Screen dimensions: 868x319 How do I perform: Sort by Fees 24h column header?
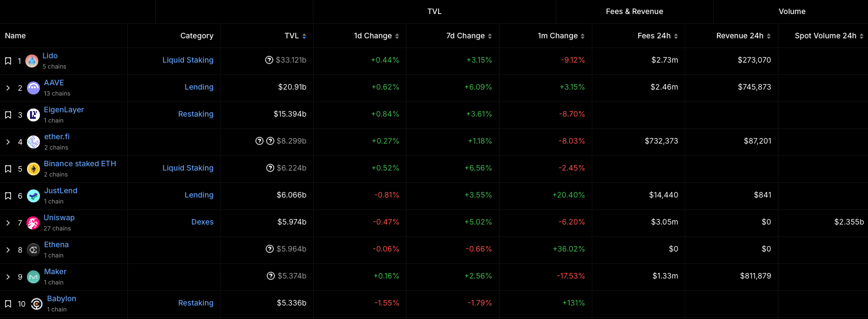[x=657, y=36]
